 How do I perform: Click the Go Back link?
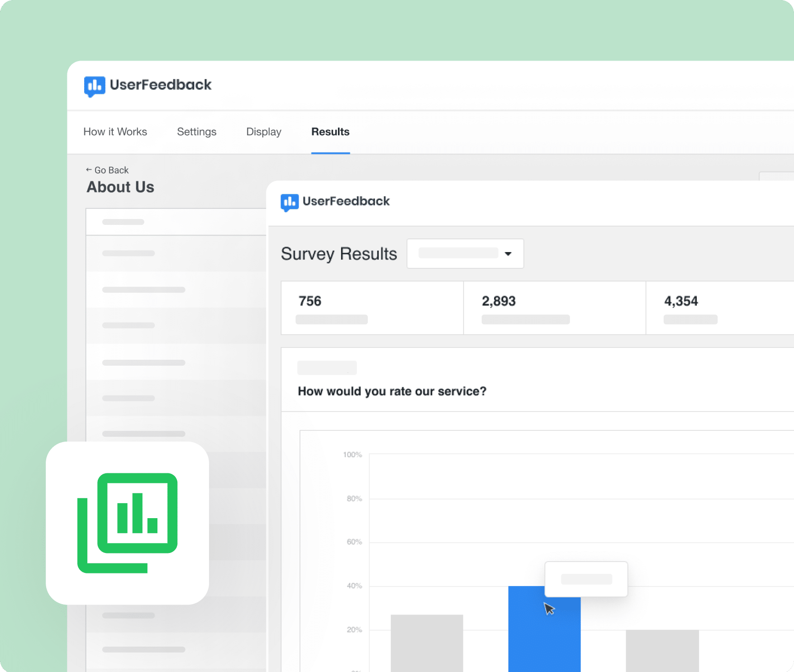(107, 170)
